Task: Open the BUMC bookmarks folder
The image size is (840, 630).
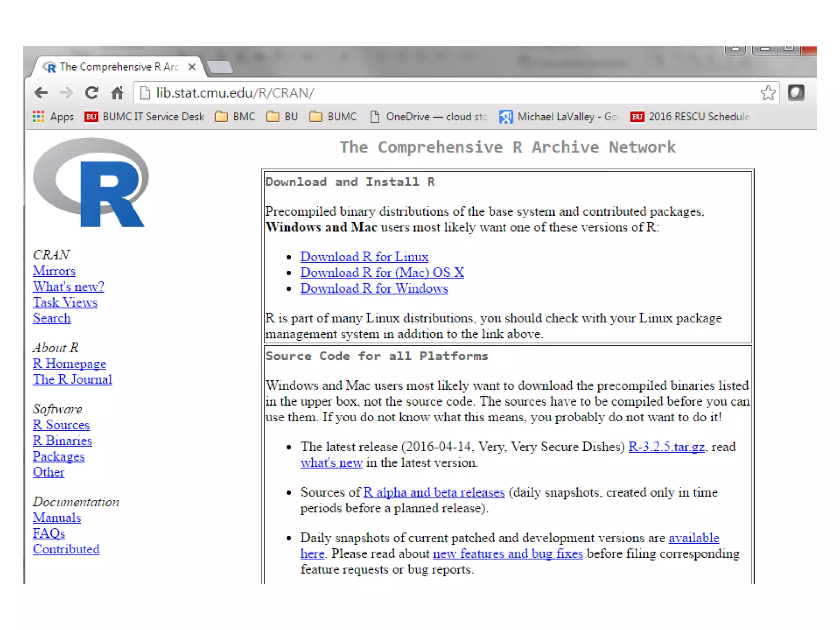Action: coord(333,117)
